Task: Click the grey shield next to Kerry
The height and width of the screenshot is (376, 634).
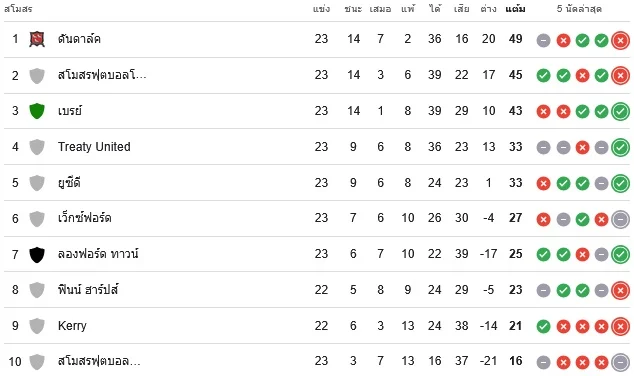Action: click(x=37, y=326)
